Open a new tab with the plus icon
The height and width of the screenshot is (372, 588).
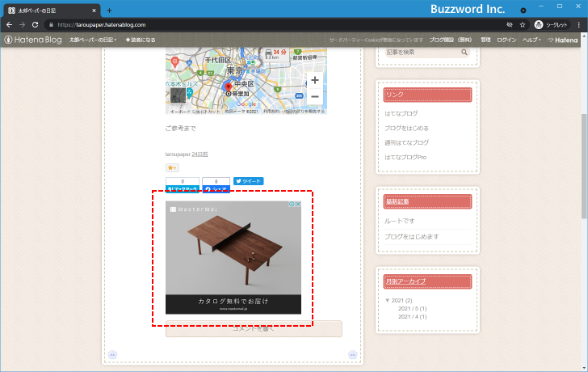(x=109, y=11)
